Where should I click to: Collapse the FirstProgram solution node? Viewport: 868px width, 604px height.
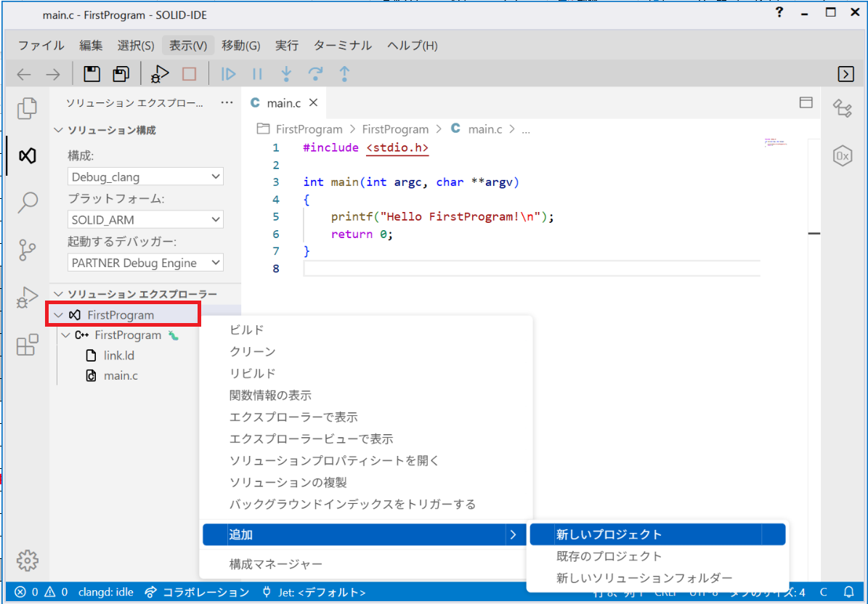tap(60, 314)
